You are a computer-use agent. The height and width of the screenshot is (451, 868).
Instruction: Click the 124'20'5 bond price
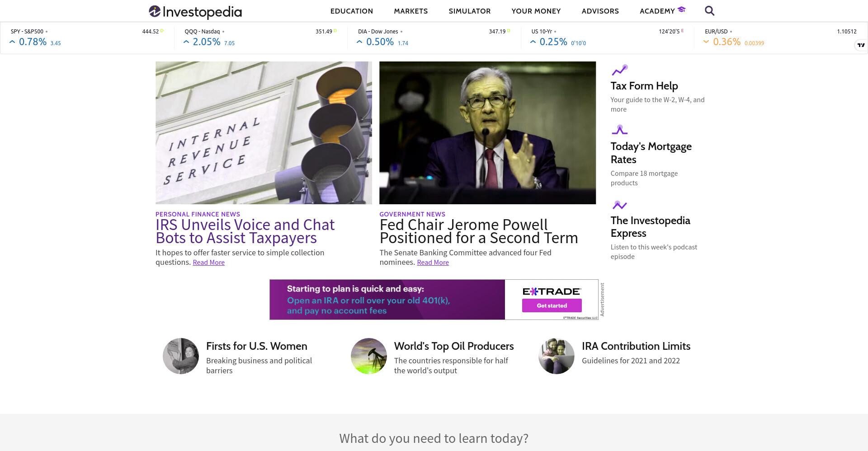(x=669, y=32)
